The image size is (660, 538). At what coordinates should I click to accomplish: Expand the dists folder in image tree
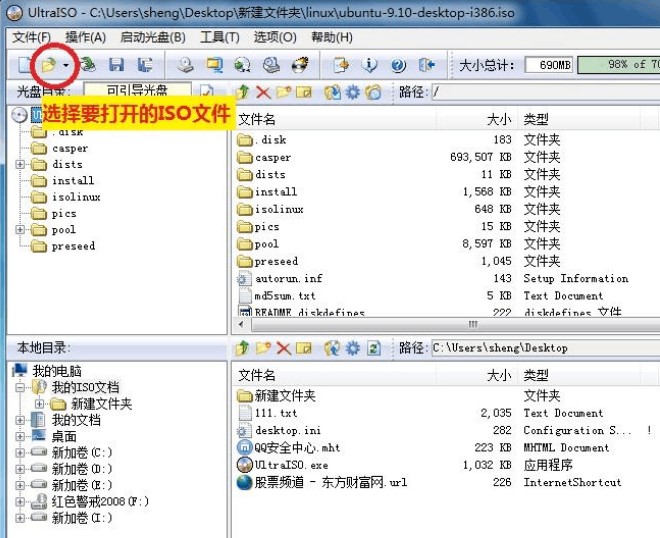pyautogui.click(x=20, y=164)
